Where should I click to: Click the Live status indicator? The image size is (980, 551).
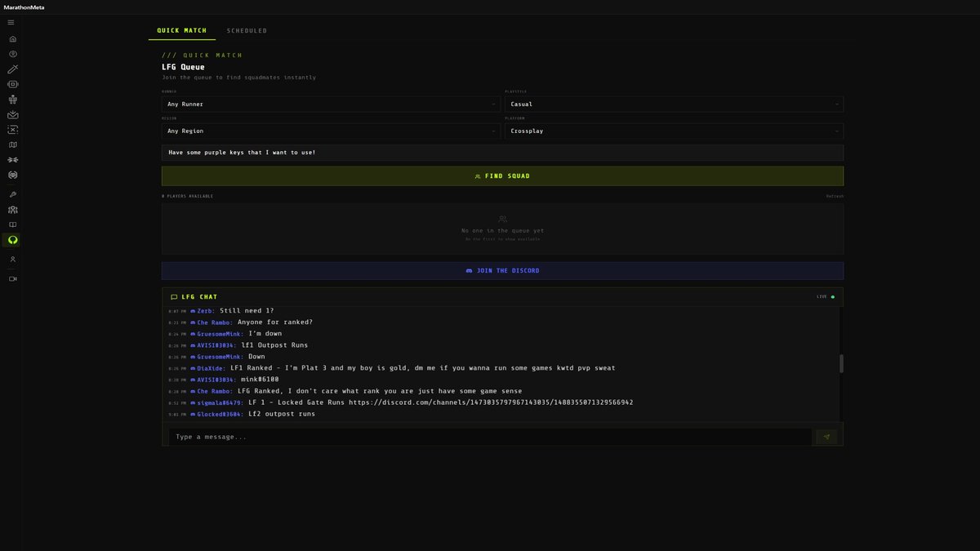click(x=826, y=297)
